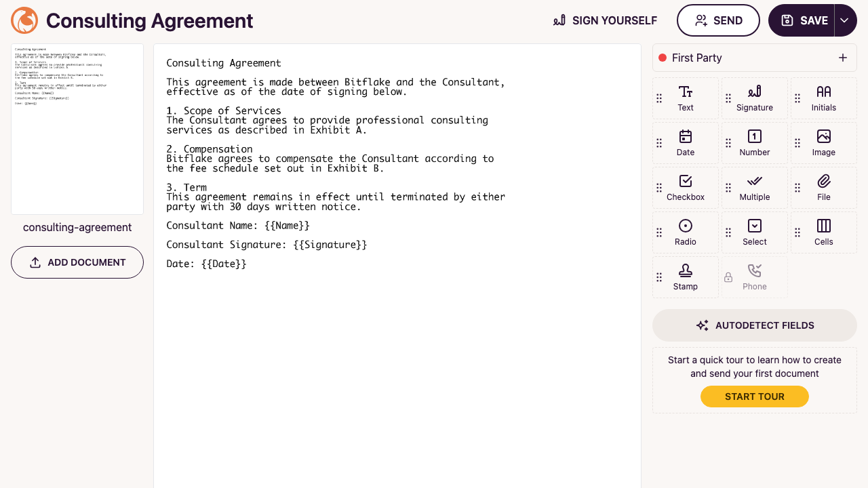Click the red First Party color dot

(663, 58)
